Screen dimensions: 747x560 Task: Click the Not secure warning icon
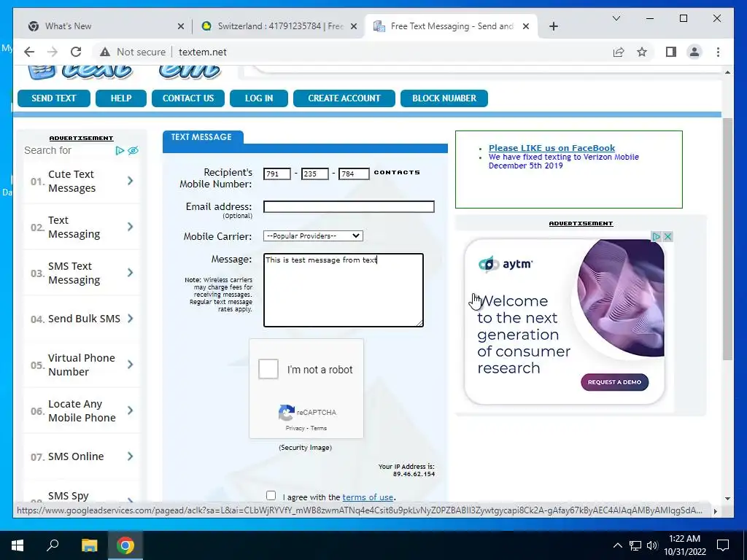pos(105,52)
